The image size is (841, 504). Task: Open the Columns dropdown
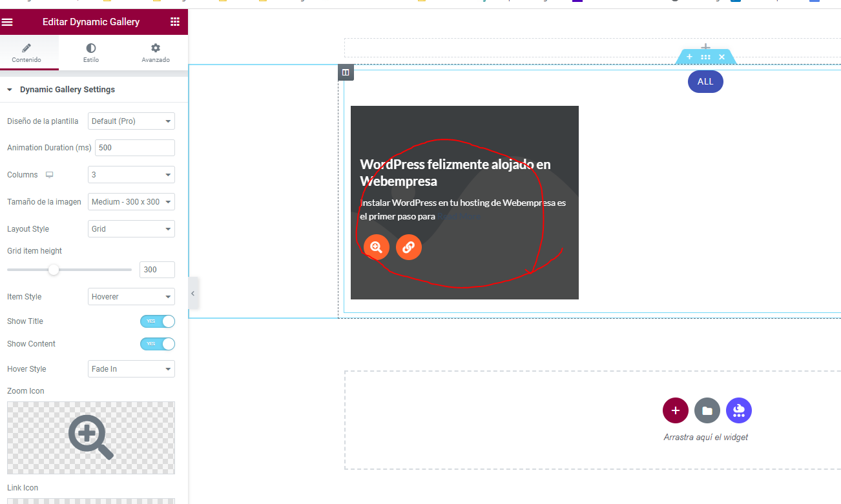(x=131, y=175)
